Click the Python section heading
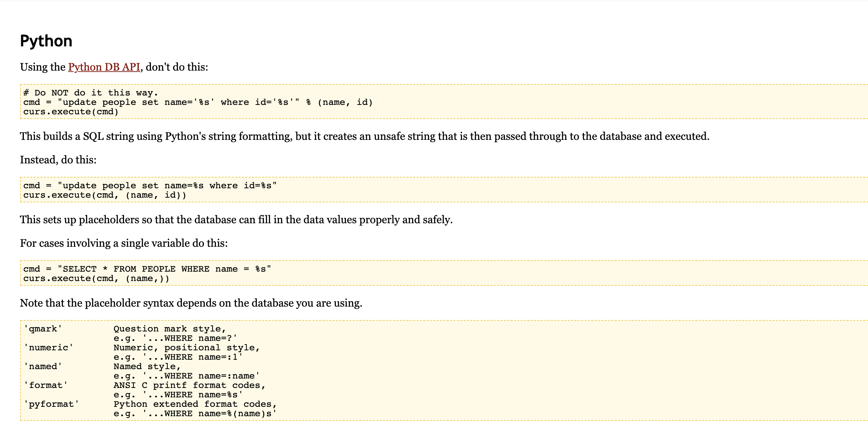 [46, 41]
